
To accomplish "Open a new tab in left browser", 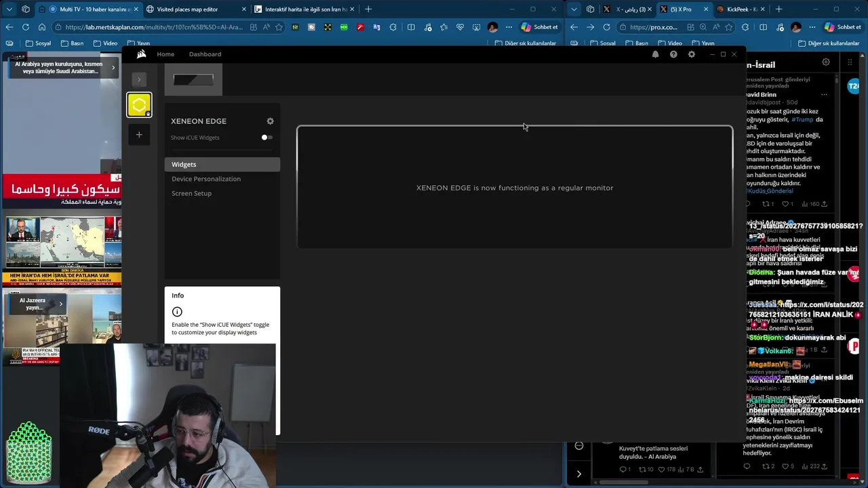I will (368, 9).
